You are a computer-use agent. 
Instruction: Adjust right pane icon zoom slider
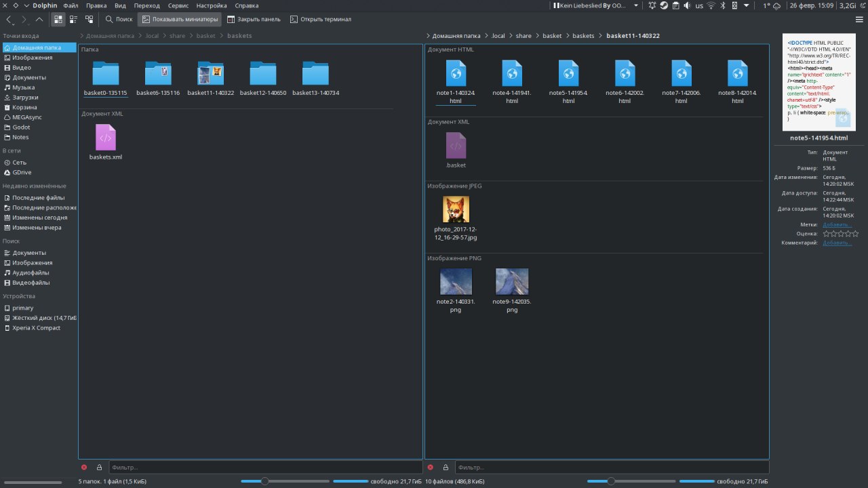pos(631,481)
